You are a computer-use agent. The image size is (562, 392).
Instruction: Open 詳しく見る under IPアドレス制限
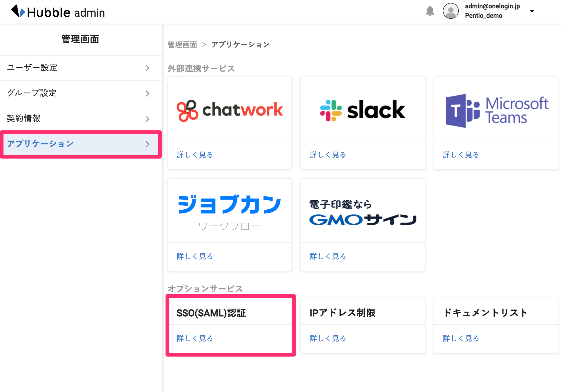(328, 338)
